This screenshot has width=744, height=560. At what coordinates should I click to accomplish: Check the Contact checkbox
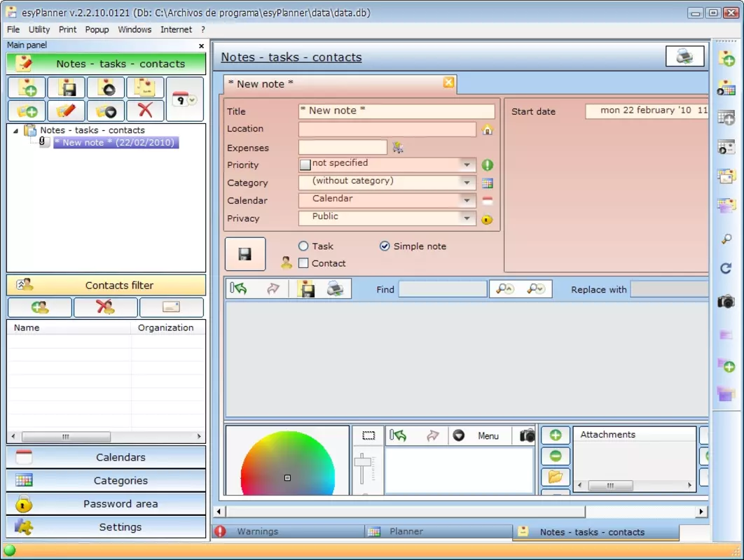click(303, 263)
